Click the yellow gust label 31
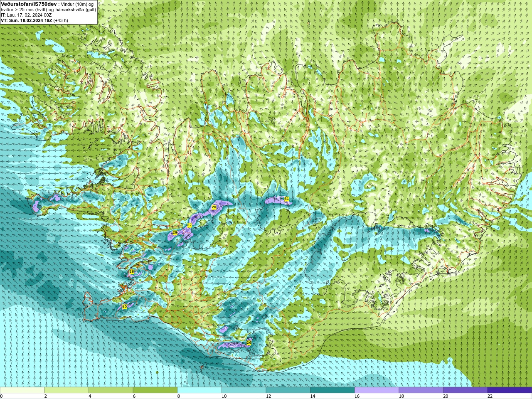This screenshot has width=532, height=399. tap(287, 199)
